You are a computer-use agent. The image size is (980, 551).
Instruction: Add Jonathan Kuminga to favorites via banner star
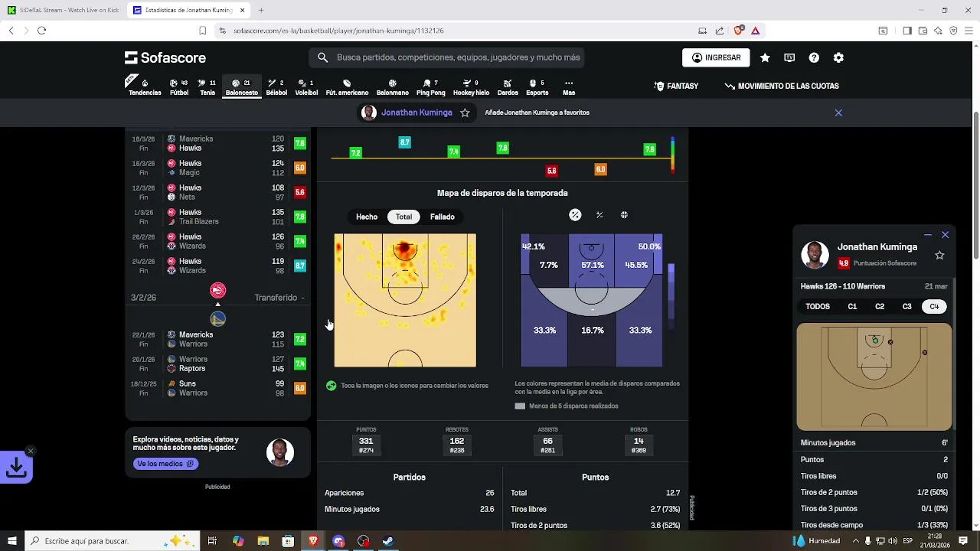click(x=465, y=112)
